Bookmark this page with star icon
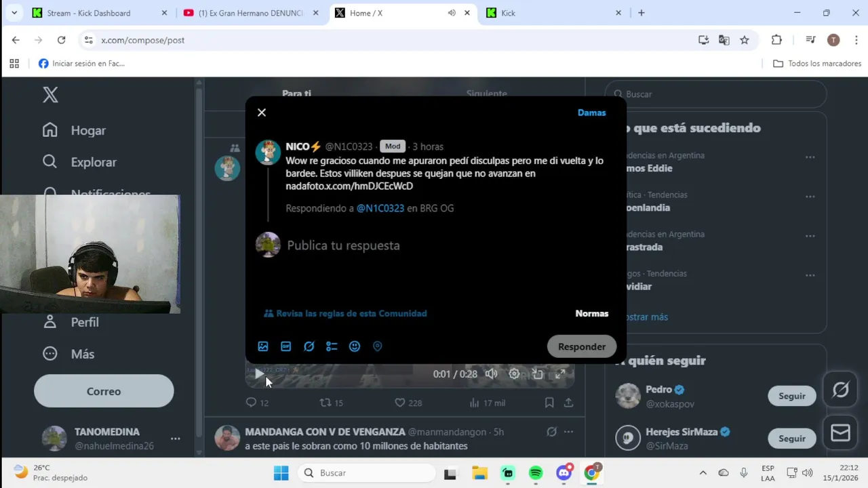 pyautogui.click(x=745, y=40)
